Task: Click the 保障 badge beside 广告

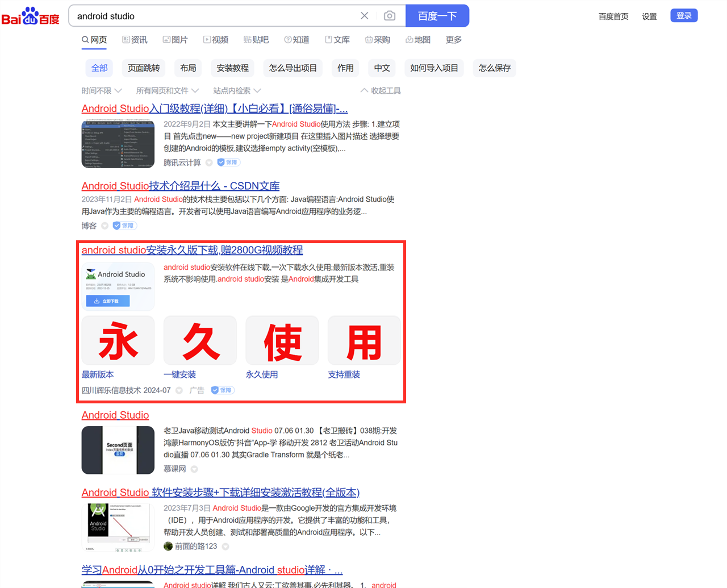Action: 223,390
